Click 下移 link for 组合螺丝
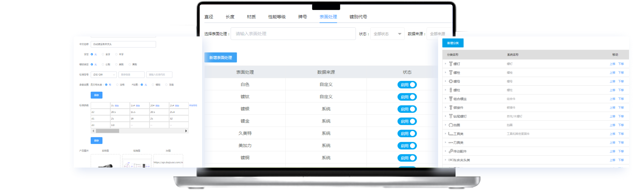The height and width of the screenshot is (190, 644). click(621, 99)
